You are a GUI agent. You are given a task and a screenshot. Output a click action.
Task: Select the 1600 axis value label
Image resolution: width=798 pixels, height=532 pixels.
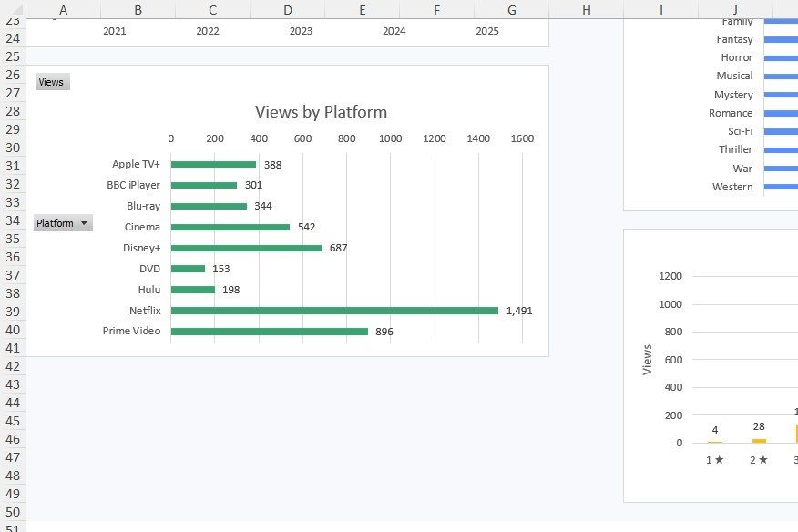coord(522,138)
